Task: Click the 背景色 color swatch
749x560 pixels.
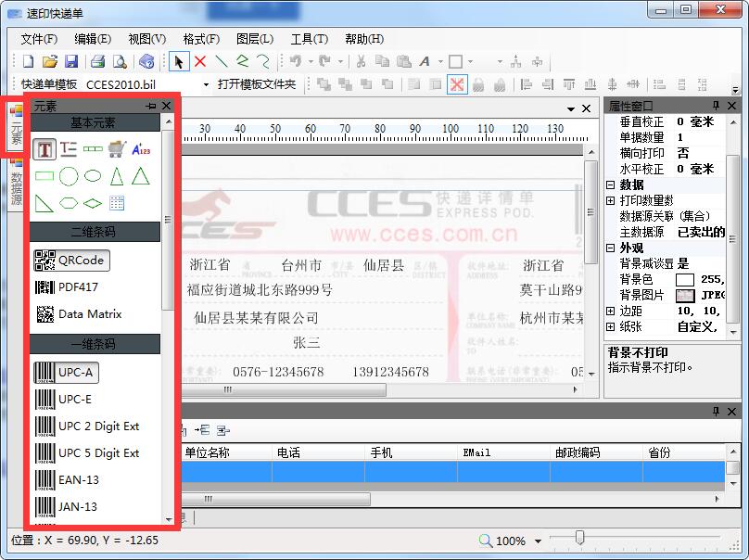Action: (685, 280)
